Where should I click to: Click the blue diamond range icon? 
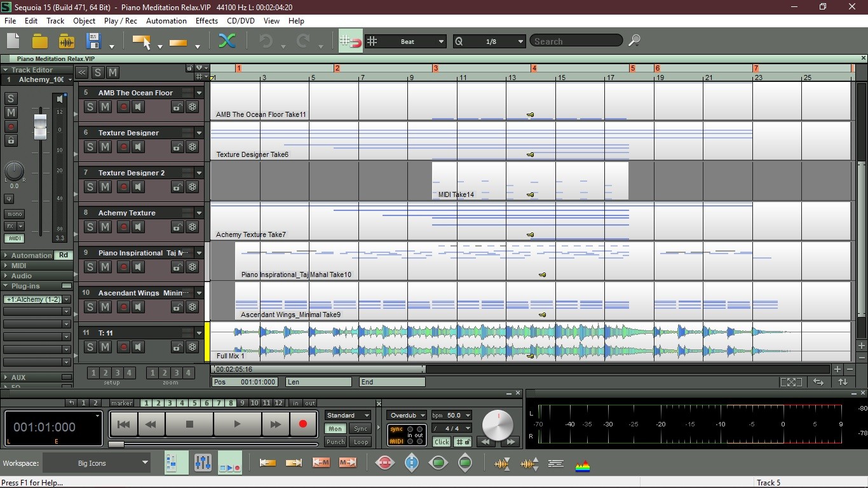coord(412,463)
